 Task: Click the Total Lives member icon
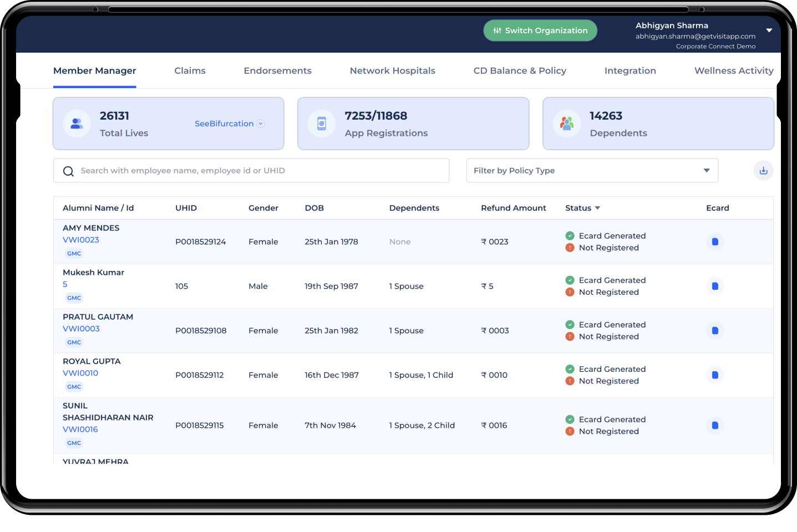point(77,124)
